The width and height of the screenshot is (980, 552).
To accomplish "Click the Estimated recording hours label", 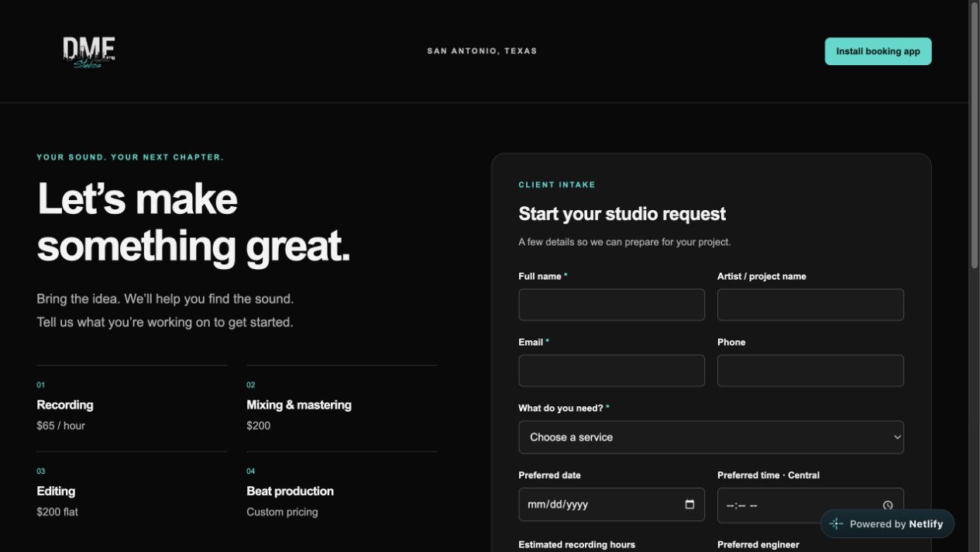I will 576,545.
